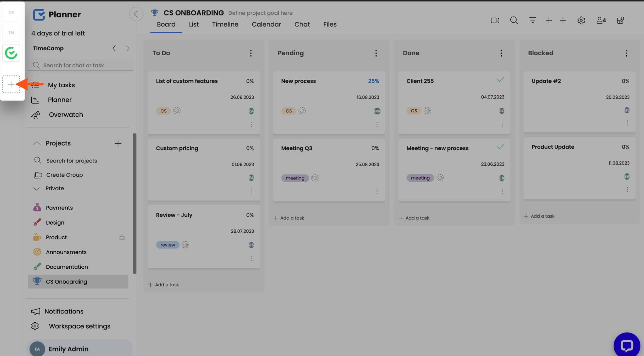Open the support chat bubble

pyautogui.click(x=626, y=345)
